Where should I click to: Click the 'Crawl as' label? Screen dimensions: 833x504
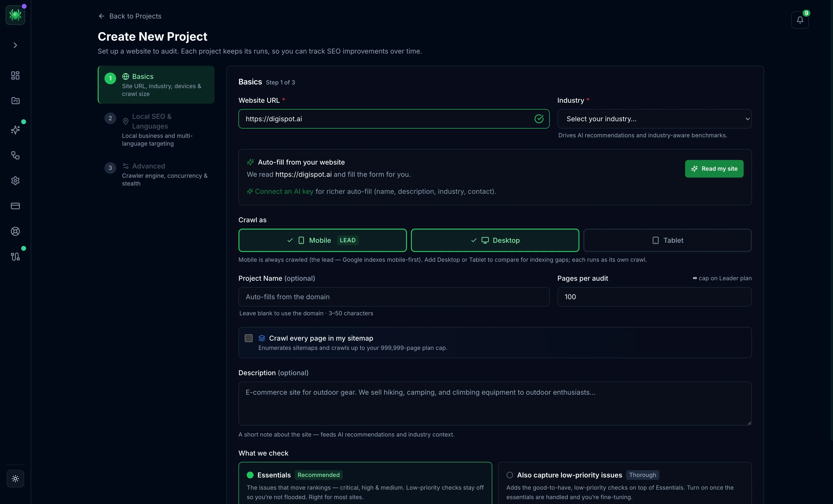252,220
